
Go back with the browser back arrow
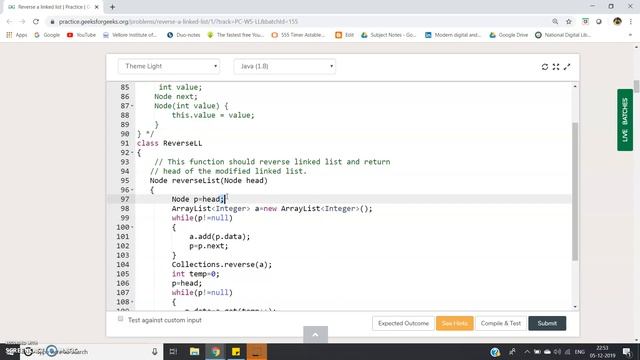pyautogui.click(x=9, y=21)
